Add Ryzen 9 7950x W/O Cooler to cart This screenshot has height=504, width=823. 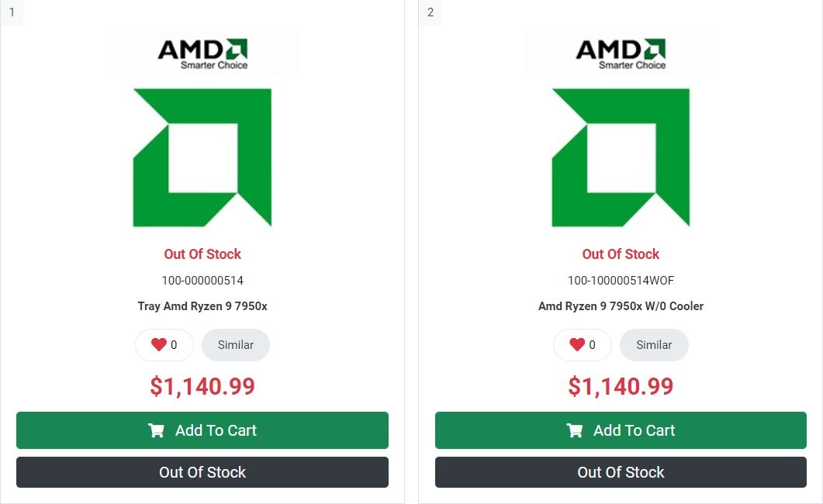(621, 430)
